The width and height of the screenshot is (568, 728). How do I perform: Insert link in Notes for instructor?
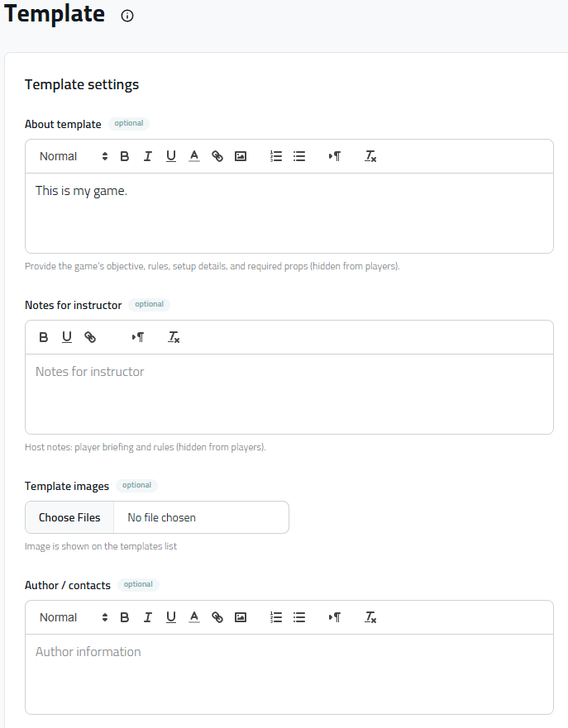pos(90,337)
